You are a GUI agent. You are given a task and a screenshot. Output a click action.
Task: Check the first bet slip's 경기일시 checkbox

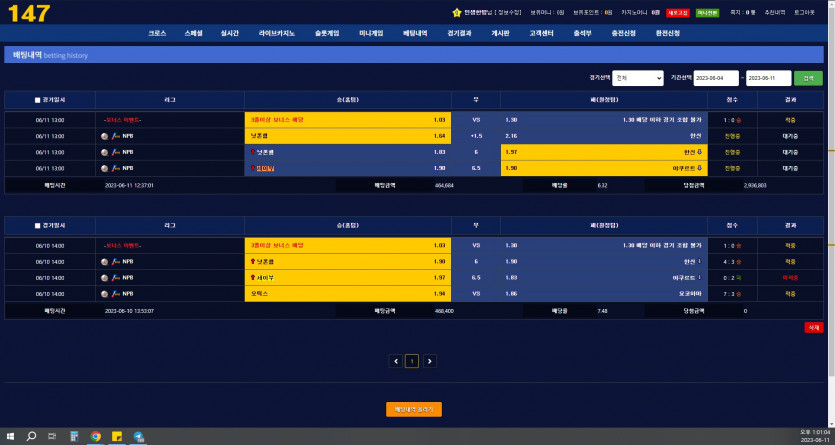[37, 100]
